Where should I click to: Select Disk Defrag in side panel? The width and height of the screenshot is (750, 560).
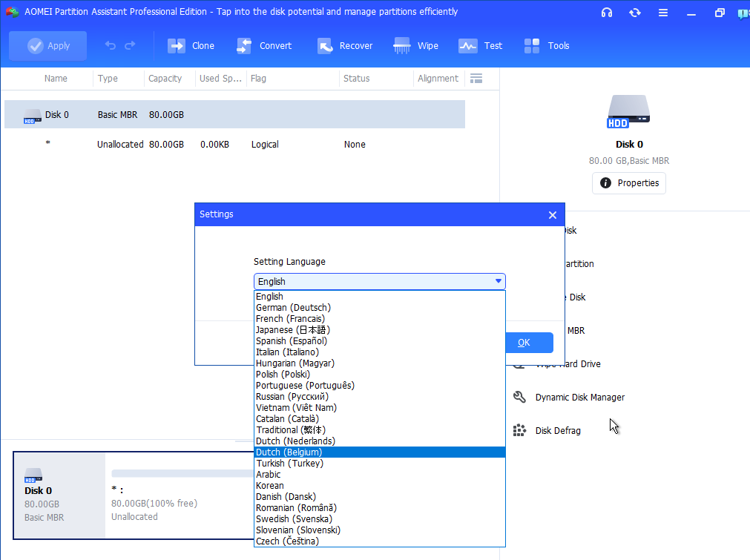(x=557, y=431)
